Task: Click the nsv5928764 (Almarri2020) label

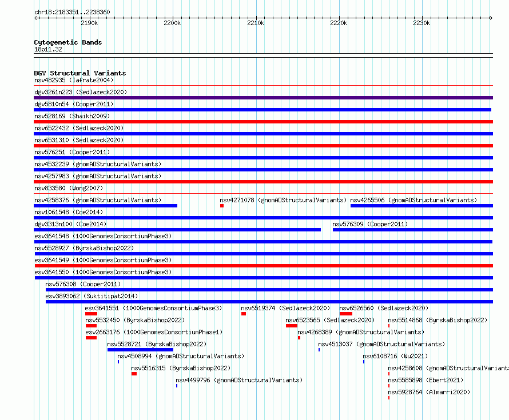Action: point(429,392)
